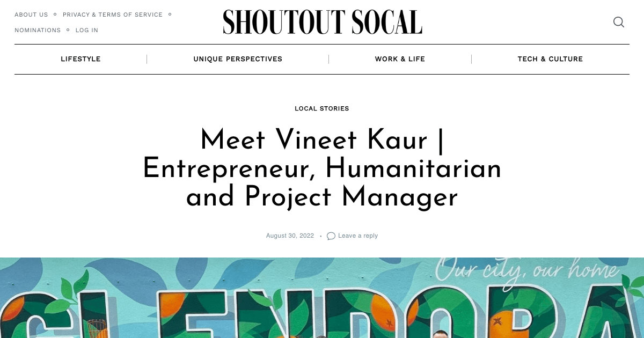Open the About Us page
Screen dimensions: 644x338
tap(31, 14)
